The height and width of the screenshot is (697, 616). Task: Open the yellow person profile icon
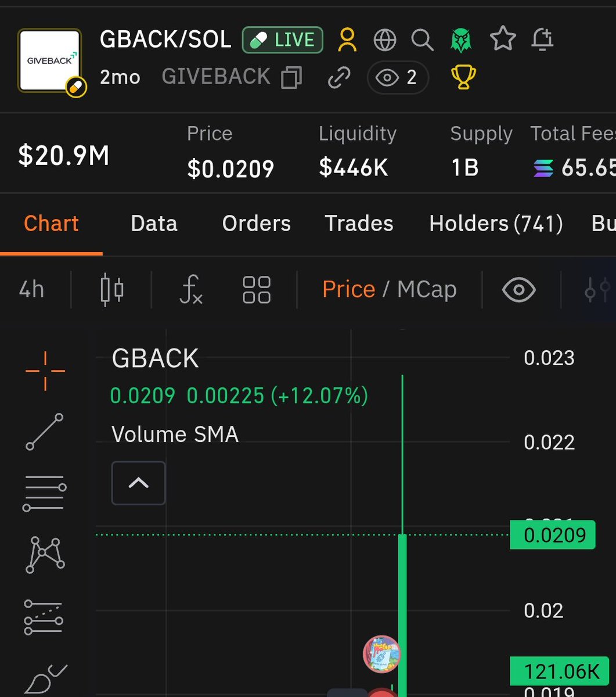pyautogui.click(x=347, y=40)
